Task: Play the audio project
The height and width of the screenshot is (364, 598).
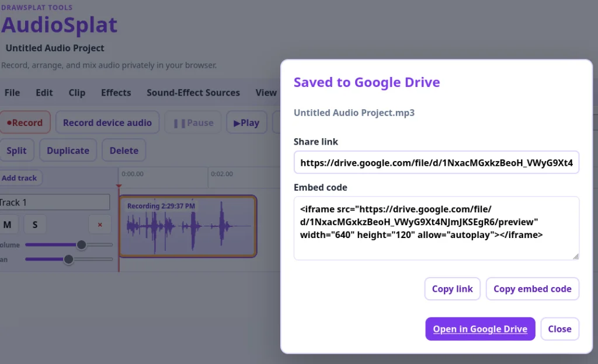Action: [246, 123]
